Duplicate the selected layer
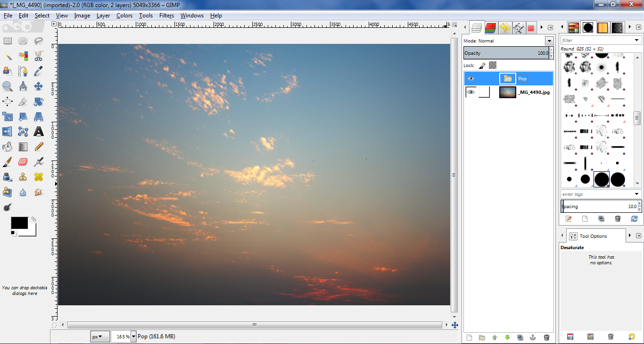The image size is (644, 344). click(x=520, y=337)
